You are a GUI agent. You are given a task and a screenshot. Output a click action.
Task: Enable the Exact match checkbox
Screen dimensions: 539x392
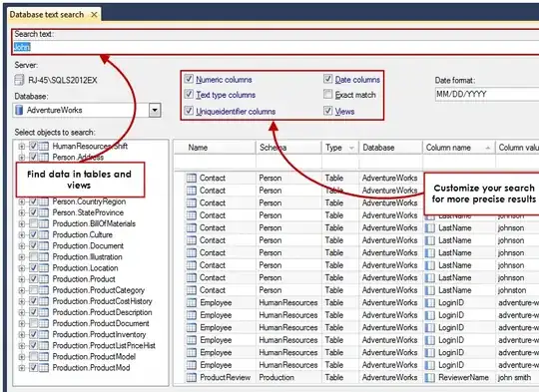coord(328,94)
